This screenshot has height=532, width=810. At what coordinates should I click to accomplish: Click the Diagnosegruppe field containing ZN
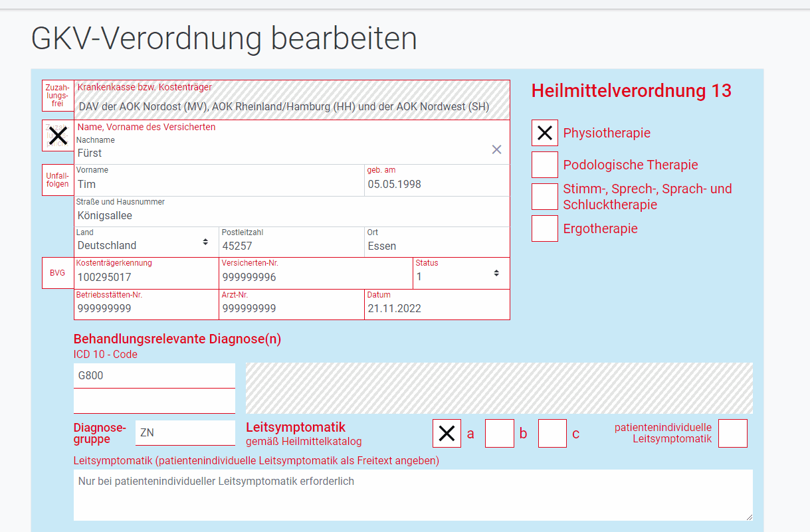[185, 433]
